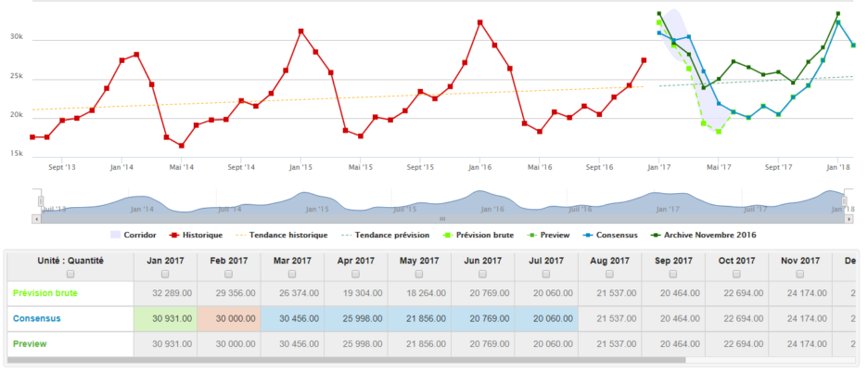Check the Sep 2017 column checkbox
Screen dimensions: 868x373
[x=673, y=274]
